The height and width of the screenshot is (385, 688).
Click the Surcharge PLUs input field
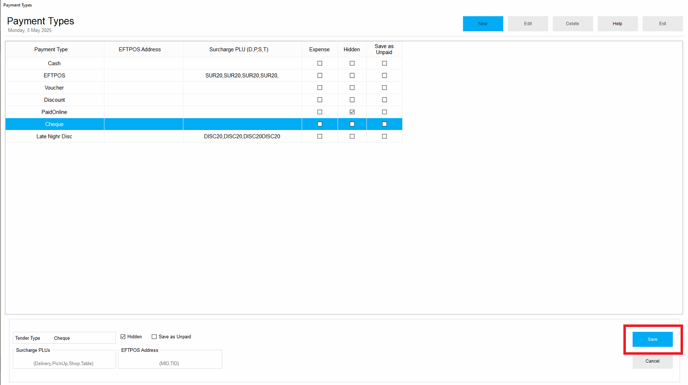(64, 360)
